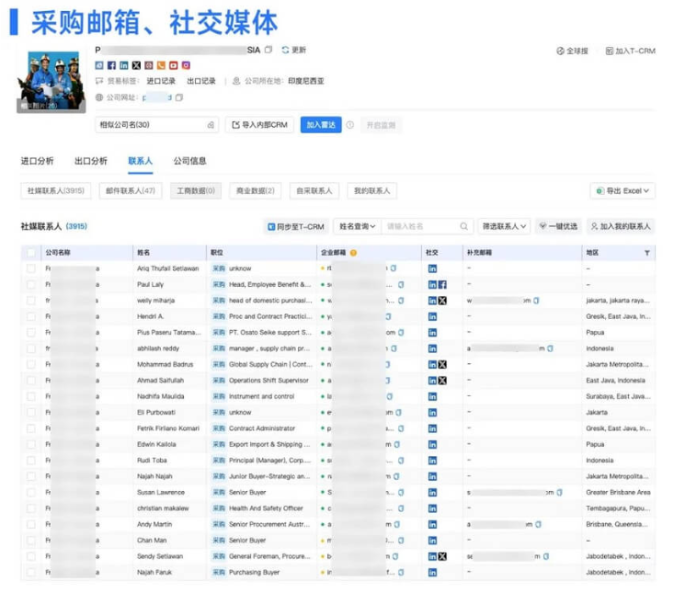Open Sendy Setiawan's X profile icon
The height and width of the screenshot is (616, 697).
pyautogui.click(x=442, y=556)
